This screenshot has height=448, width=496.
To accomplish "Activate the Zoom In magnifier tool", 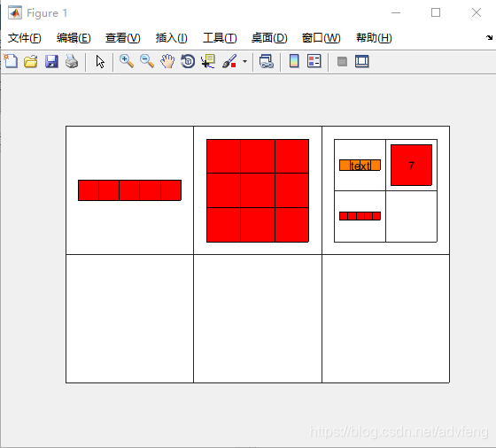I will (x=127, y=61).
